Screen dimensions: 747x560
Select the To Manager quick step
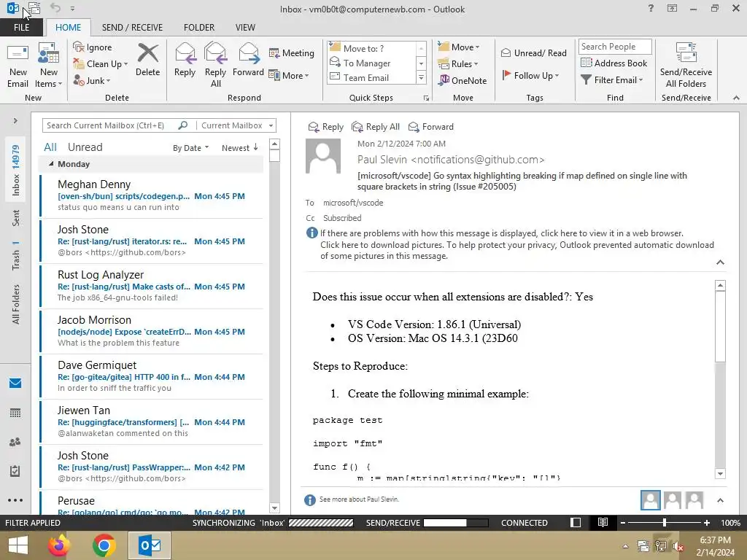point(371,63)
